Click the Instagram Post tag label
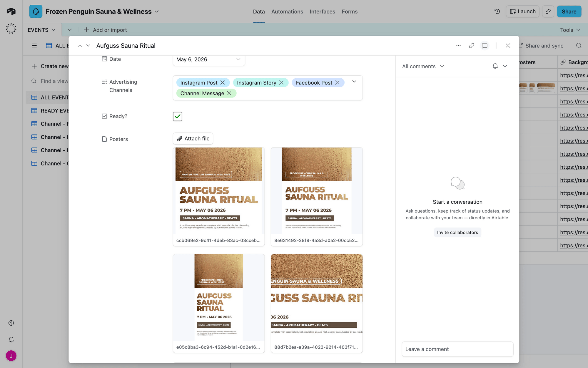The width and height of the screenshot is (588, 368). (199, 83)
